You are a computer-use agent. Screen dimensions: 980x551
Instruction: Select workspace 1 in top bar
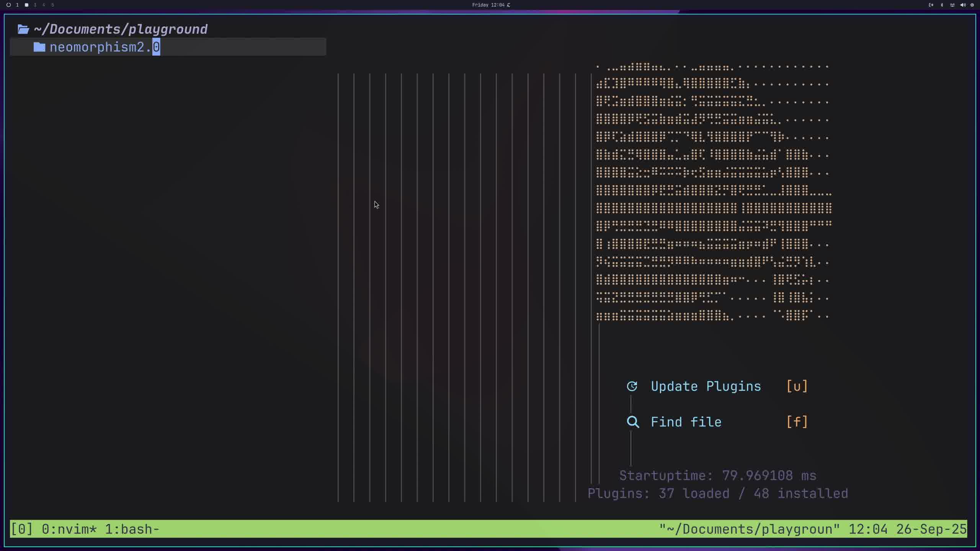[17, 5]
